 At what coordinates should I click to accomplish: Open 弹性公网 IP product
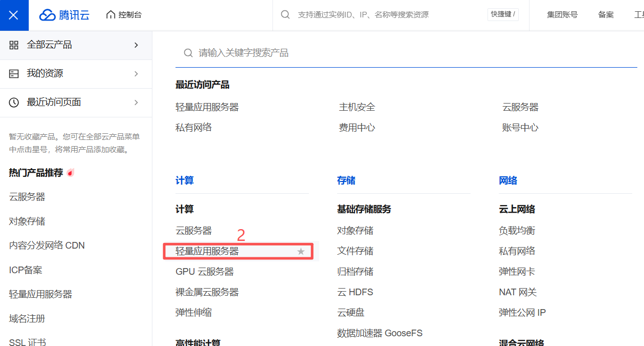pyautogui.click(x=522, y=313)
